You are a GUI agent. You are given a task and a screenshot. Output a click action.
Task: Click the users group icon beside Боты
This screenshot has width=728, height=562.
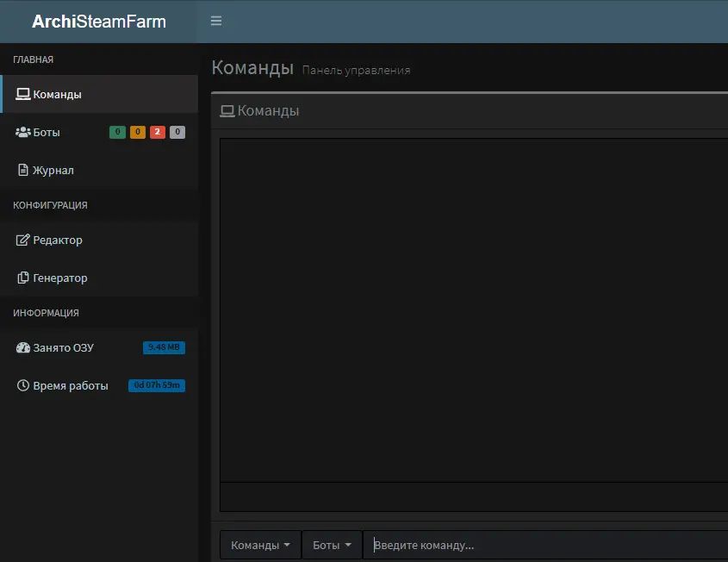(x=22, y=132)
